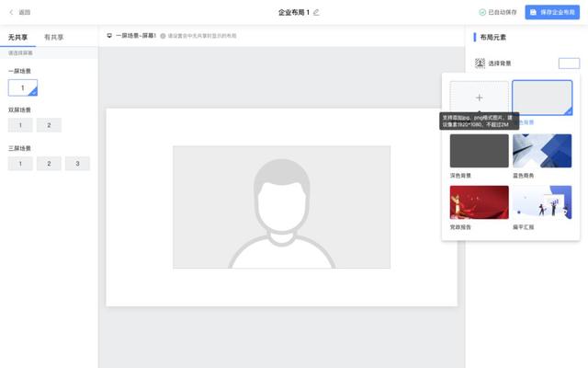Switch to the 无共享 tab
588x368 pixels.
point(17,37)
